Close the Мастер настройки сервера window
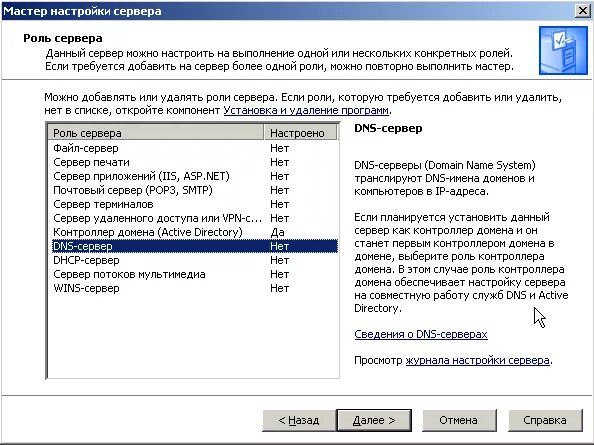This screenshot has width=594, height=445. (x=583, y=11)
